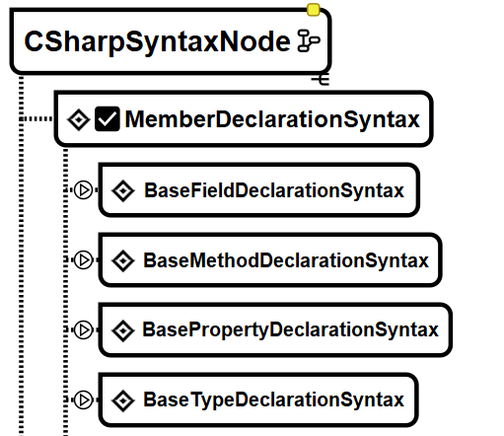Expand the BaseTypeDeclarationSyntax node

pyautogui.click(x=83, y=400)
